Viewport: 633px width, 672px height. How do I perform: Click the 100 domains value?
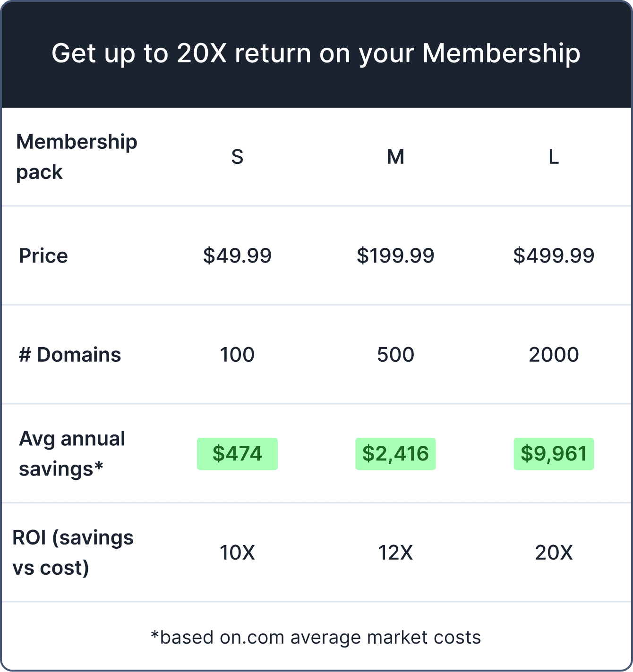tap(237, 355)
